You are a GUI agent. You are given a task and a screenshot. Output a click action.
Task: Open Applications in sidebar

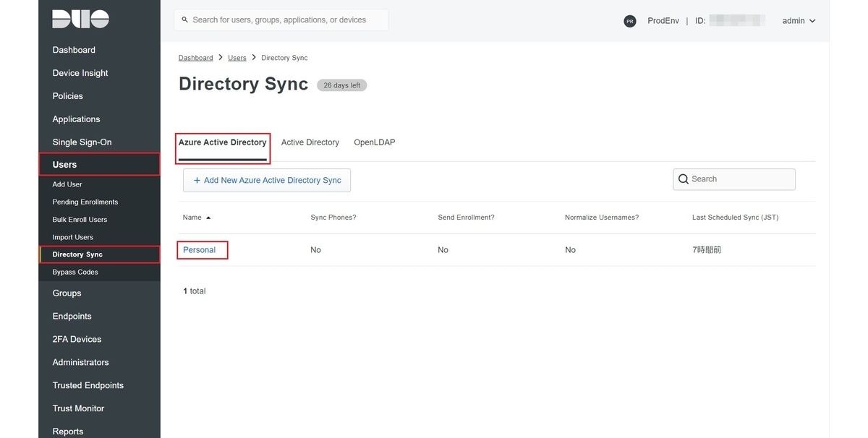pos(76,119)
